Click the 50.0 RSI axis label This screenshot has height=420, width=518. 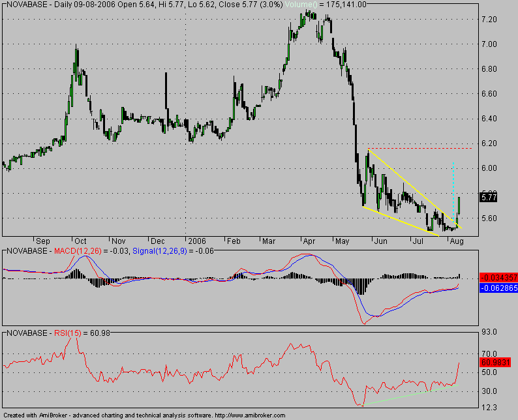489,372
